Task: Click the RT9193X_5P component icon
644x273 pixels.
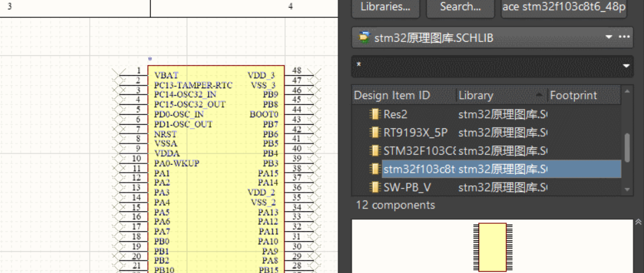Action: pos(374,132)
